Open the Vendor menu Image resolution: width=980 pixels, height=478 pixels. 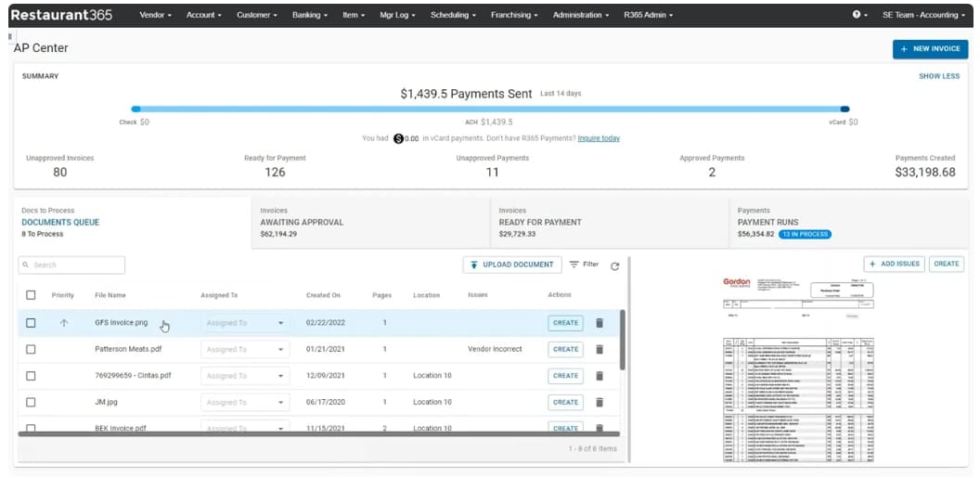pyautogui.click(x=155, y=15)
